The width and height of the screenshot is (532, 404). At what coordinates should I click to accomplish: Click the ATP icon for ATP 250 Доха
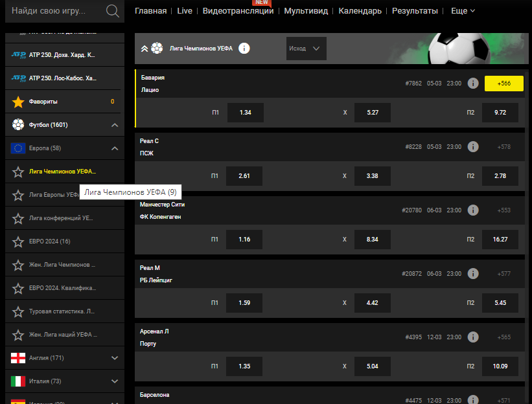(x=18, y=54)
